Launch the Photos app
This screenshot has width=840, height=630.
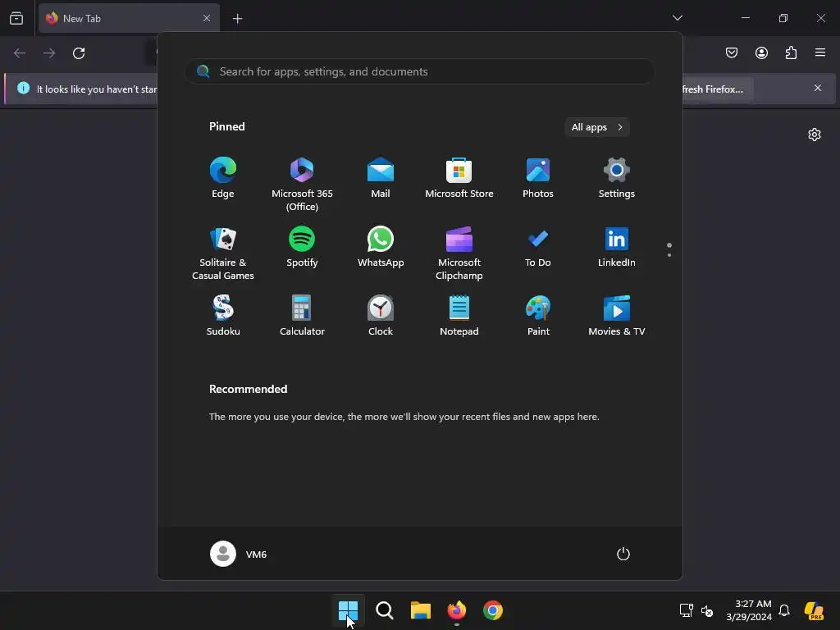coord(538,178)
